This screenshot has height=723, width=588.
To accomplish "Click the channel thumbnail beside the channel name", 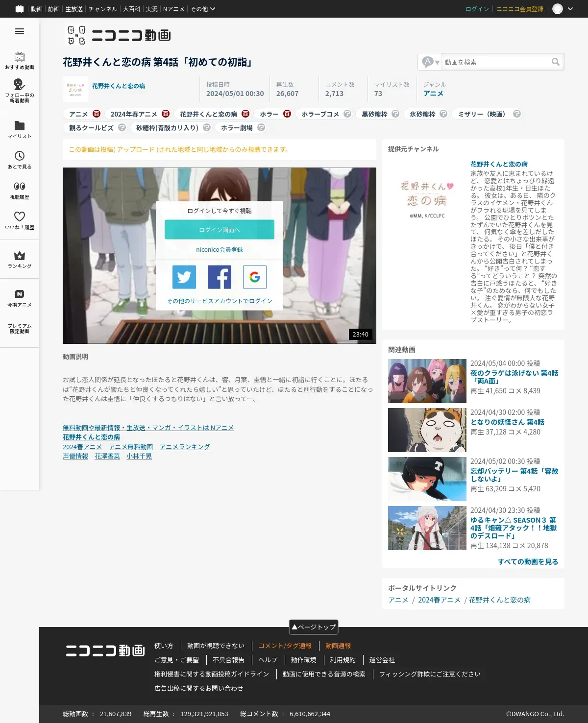I will [75, 89].
